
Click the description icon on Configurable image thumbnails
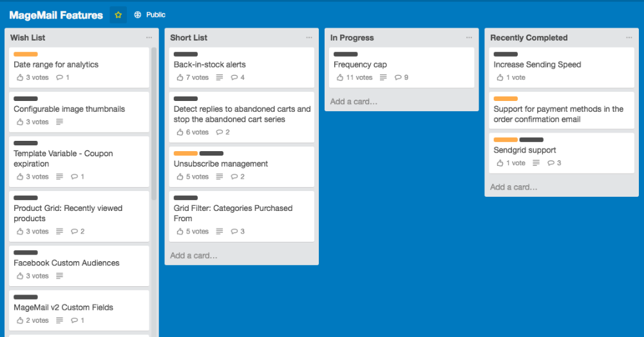[60, 122]
